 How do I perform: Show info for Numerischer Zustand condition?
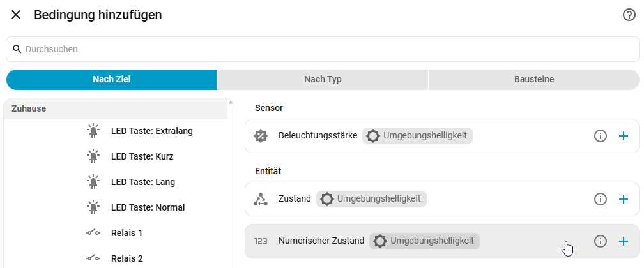coord(601,241)
